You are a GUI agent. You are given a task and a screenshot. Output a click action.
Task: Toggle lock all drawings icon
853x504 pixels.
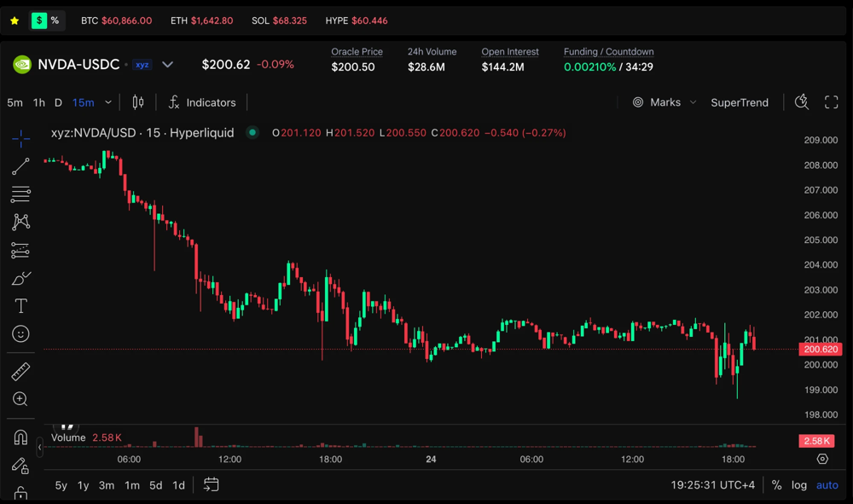point(20,492)
